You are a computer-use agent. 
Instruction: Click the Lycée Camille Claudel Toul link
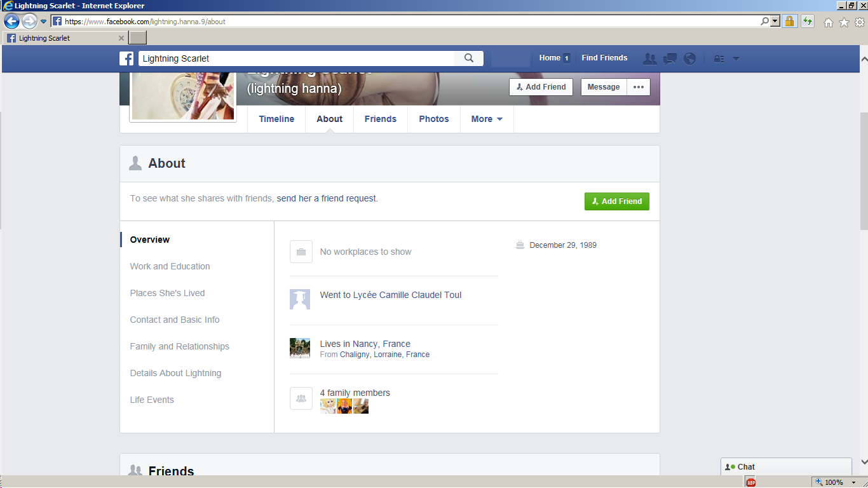point(407,295)
